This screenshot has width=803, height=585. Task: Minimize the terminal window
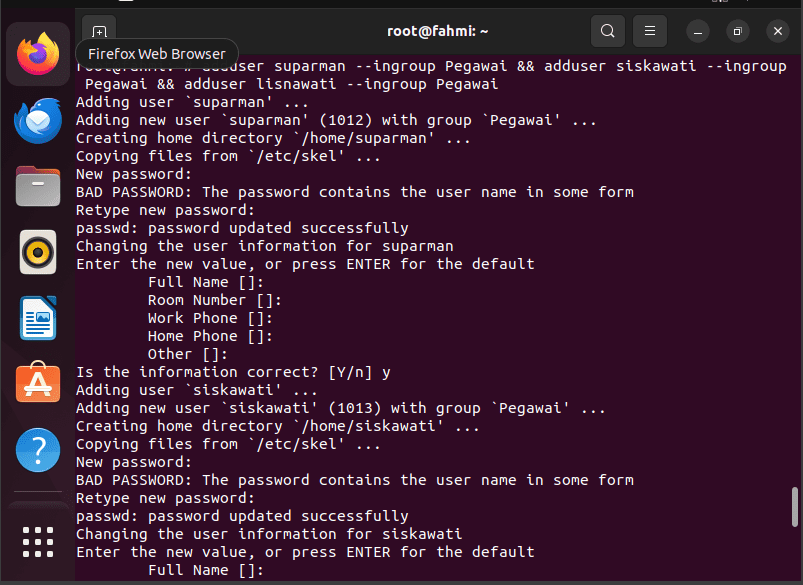pos(698,32)
